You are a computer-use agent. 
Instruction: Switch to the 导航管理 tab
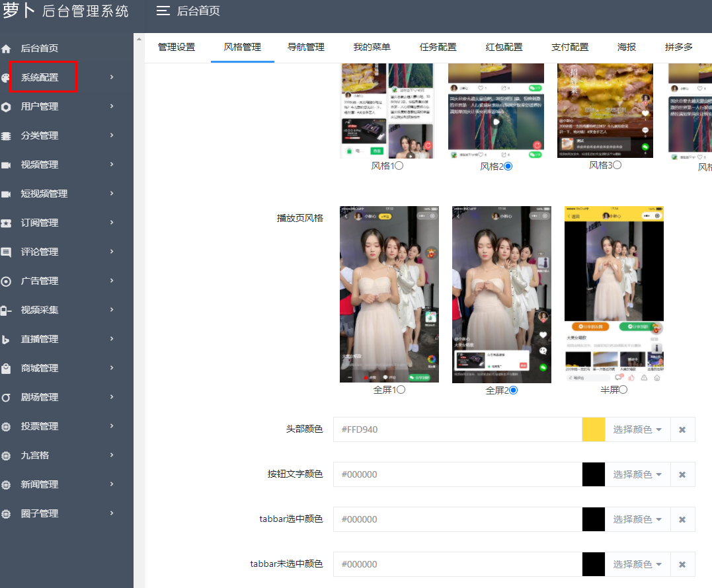pyautogui.click(x=306, y=47)
